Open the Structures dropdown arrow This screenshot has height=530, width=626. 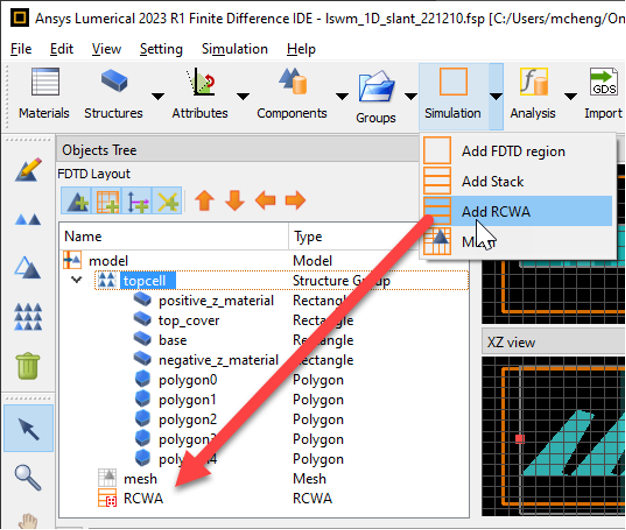click(x=158, y=96)
